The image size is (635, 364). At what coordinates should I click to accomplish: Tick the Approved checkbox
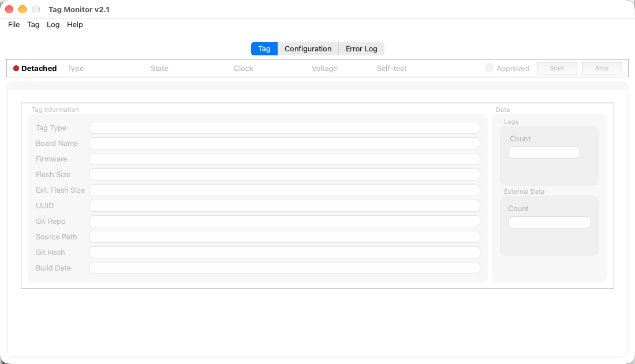pos(489,67)
